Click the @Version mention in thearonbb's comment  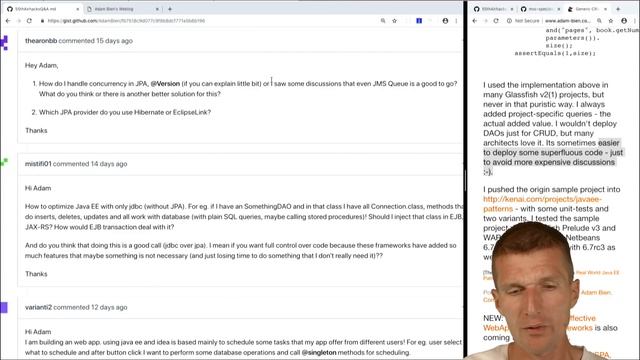point(165,84)
